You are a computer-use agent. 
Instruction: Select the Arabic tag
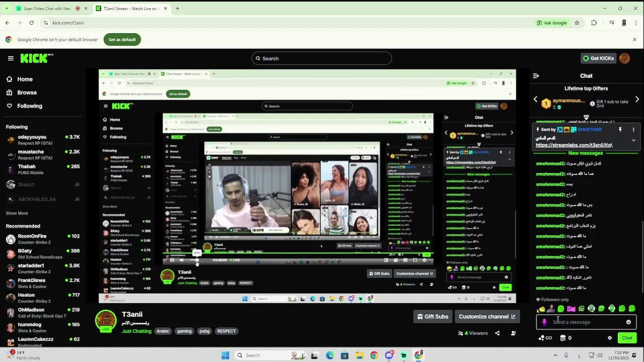[x=163, y=331]
